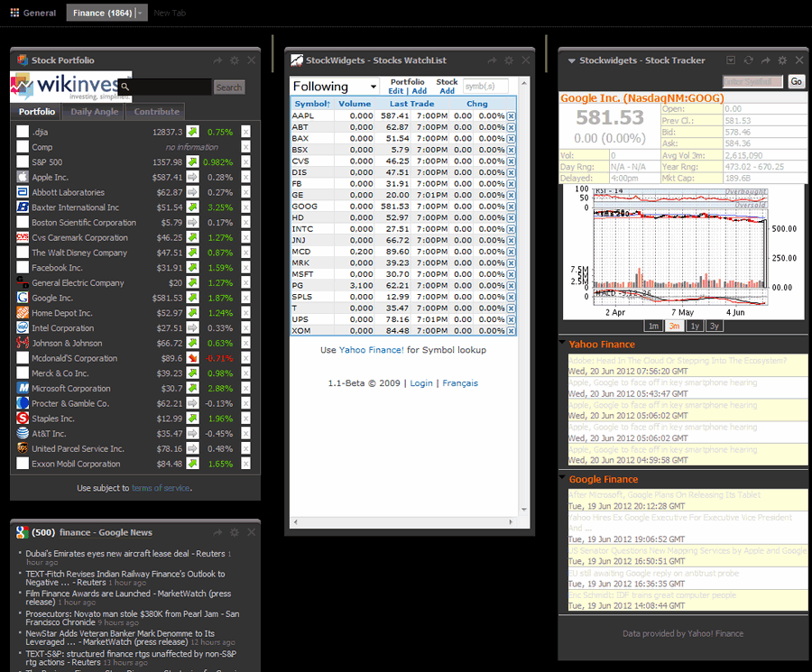The width and height of the screenshot is (812, 672).
Task: Click the symb(s) input field
Action: tap(485, 86)
